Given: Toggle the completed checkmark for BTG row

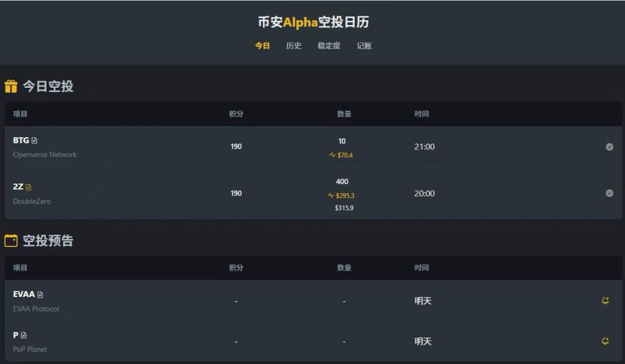Looking at the screenshot, I should point(609,147).
